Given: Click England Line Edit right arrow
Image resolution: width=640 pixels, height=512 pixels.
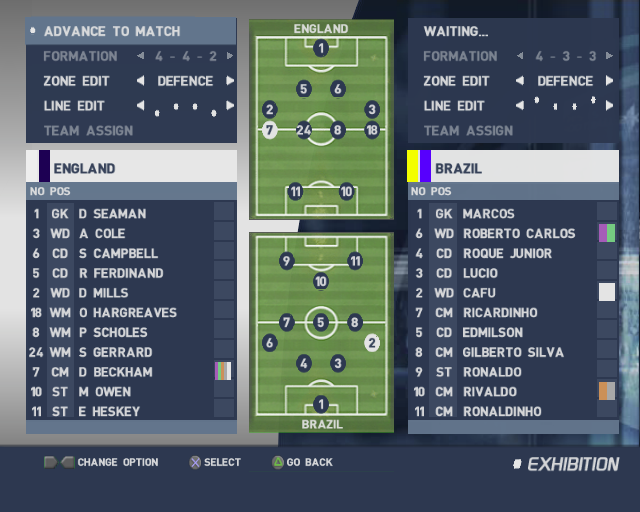Looking at the screenshot, I should (230, 105).
